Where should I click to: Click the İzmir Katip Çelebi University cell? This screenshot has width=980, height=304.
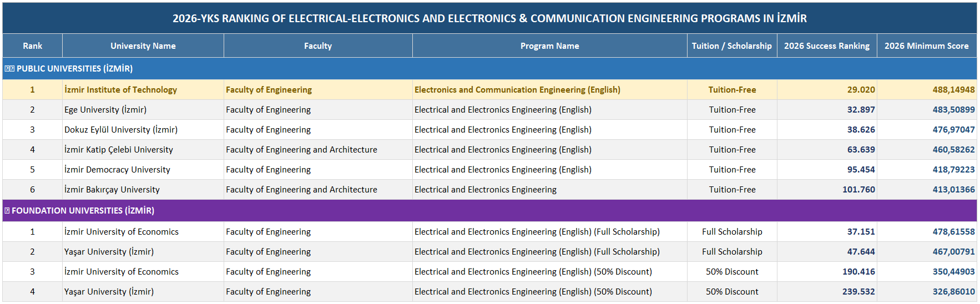coord(143,150)
